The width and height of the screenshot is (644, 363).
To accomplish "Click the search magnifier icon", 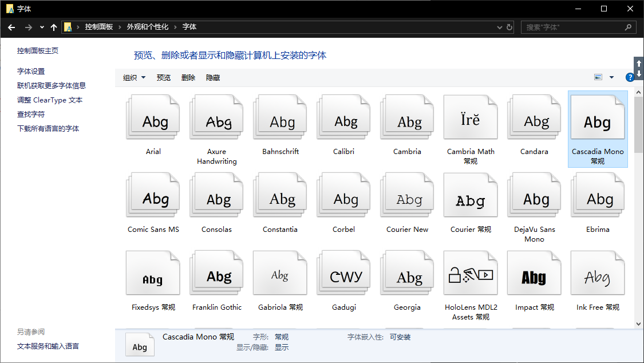I will click(628, 27).
